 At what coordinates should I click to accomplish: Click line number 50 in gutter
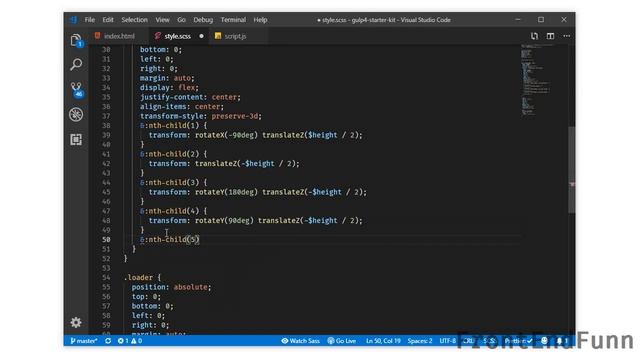point(106,240)
